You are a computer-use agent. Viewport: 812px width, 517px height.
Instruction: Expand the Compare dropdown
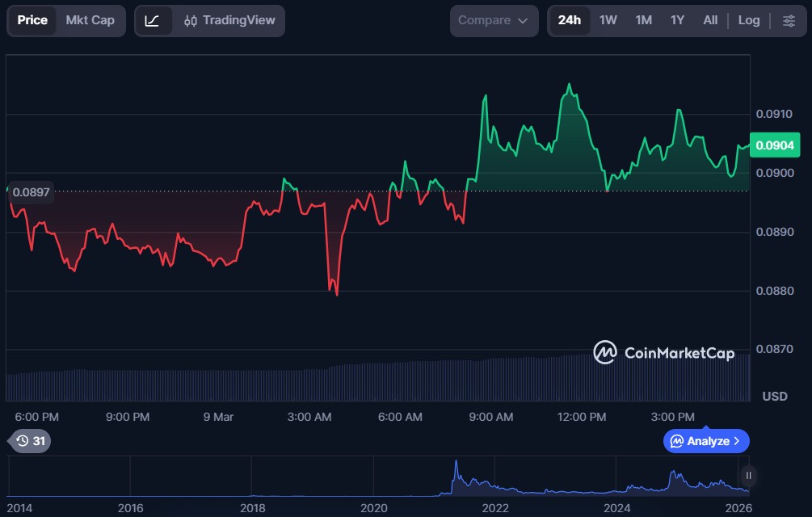click(494, 20)
